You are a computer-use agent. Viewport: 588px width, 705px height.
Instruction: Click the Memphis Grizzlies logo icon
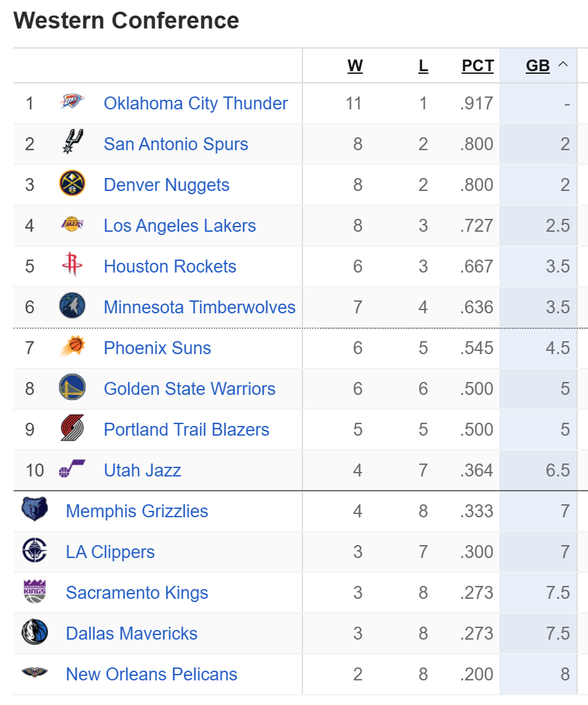point(34,510)
